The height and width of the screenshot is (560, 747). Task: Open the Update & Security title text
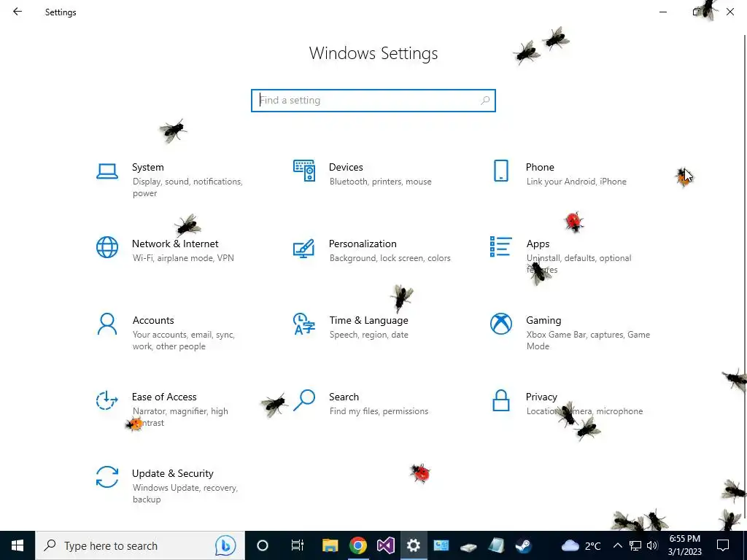(172, 473)
